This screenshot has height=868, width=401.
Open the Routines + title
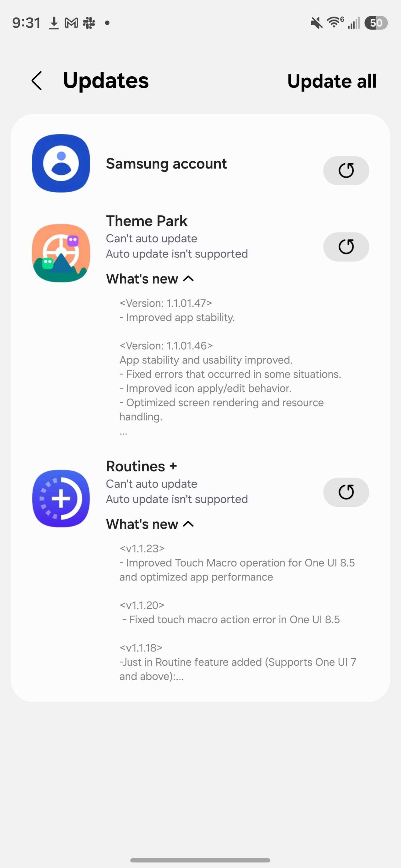coord(141,466)
